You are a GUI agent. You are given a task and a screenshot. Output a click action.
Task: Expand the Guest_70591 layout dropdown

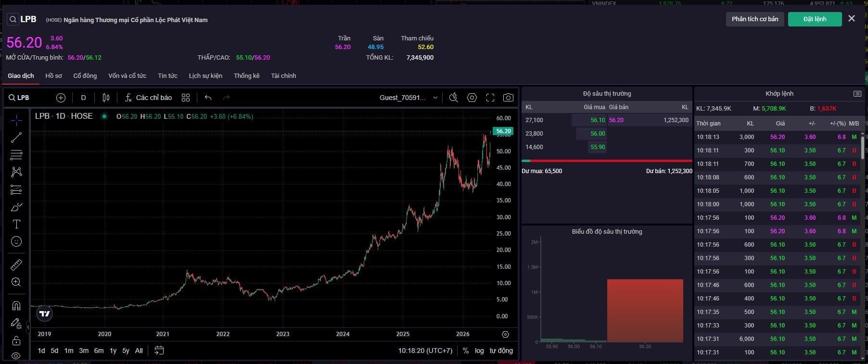point(409,98)
